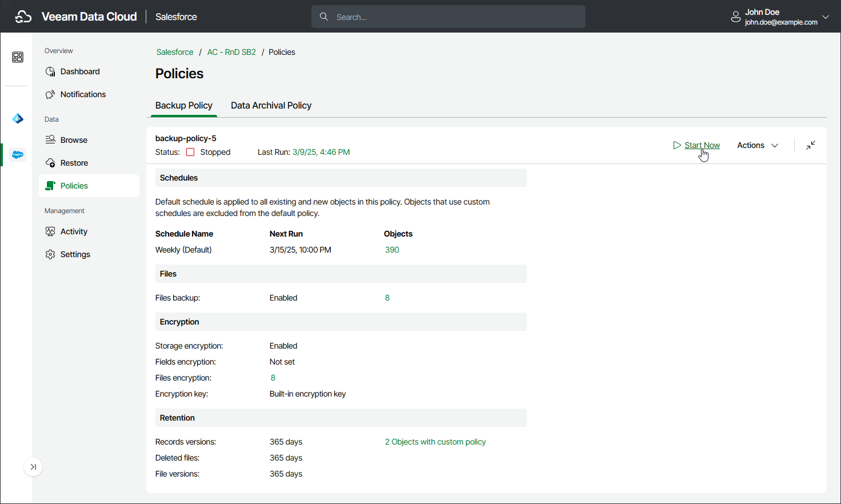This screenshot has height=504, width=841.
Task: Select the Azure product icon in left rail
Action: point(18,118)
